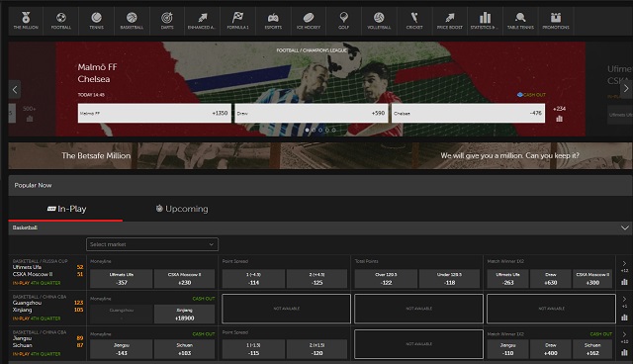Select Ufimets Ufa moneyline -357
The image size is (633, 364).
[122, 279]
